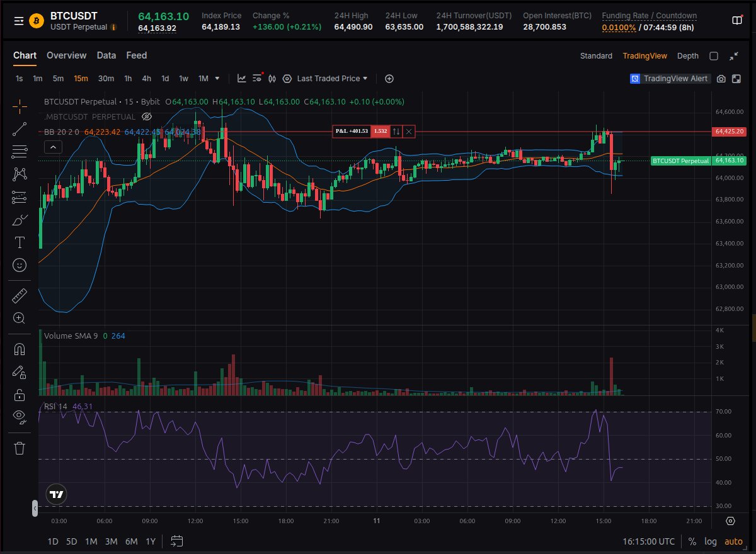Click the plus circle compare symbol icon
Screen dimensions: 756x554
click(389, 79)
